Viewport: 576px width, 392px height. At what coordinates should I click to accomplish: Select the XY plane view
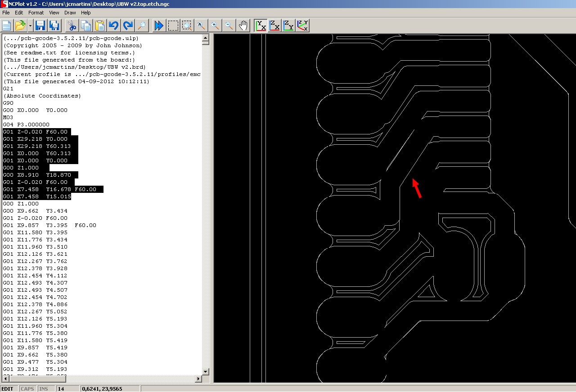pos(260,26)
